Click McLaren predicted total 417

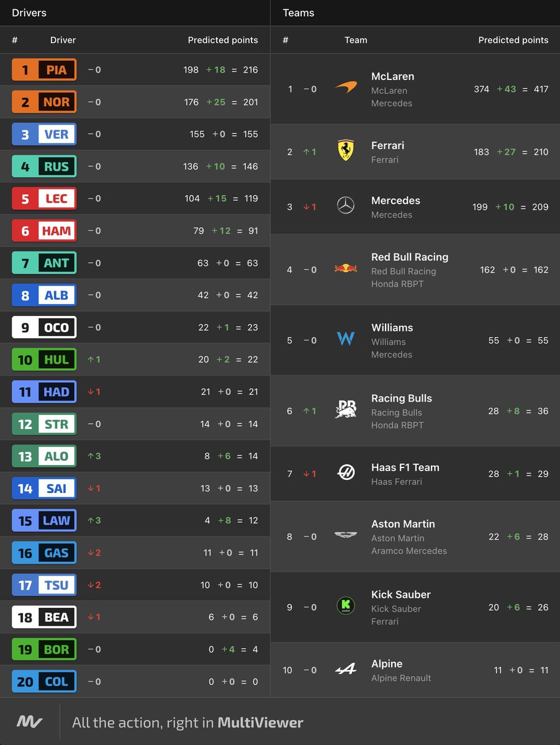[x=541, y=89]
